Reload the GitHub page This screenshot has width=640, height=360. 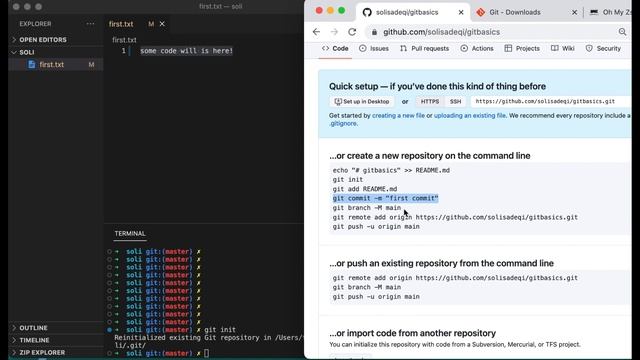352,32
